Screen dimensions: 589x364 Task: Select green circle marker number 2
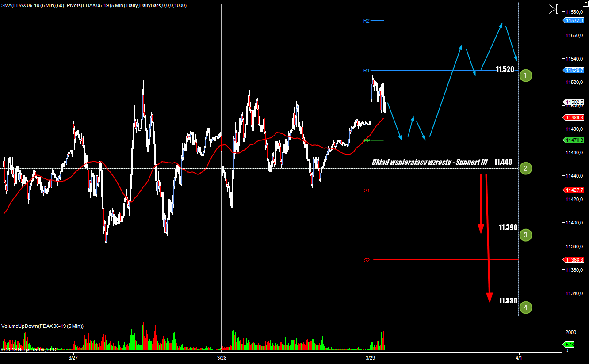pyautogui.click(x=525, y=168)
